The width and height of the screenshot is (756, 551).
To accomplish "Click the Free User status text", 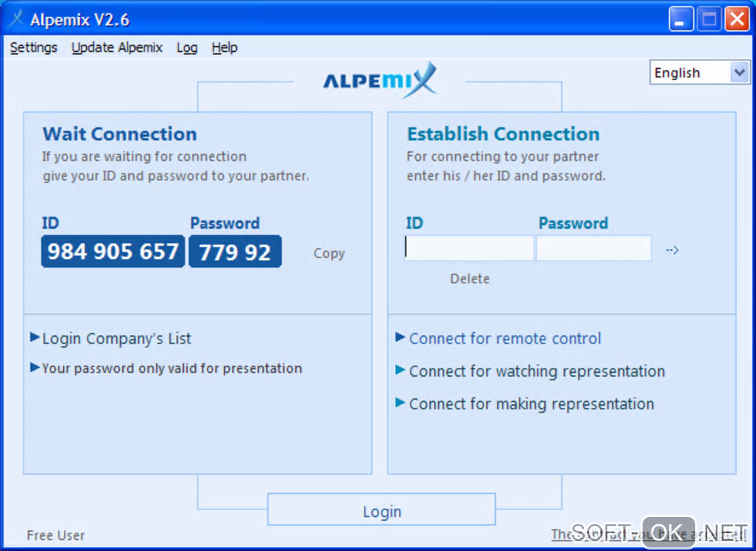I will (56, 535).
